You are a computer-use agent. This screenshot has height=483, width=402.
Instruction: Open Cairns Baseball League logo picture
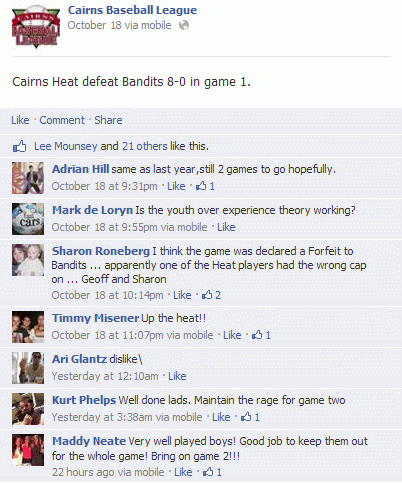pos(36,27)
